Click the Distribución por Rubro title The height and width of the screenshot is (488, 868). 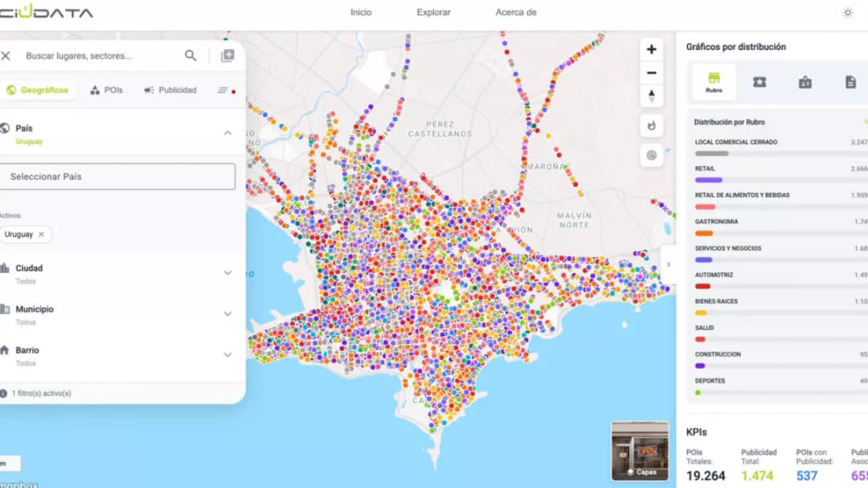point(730,122)
